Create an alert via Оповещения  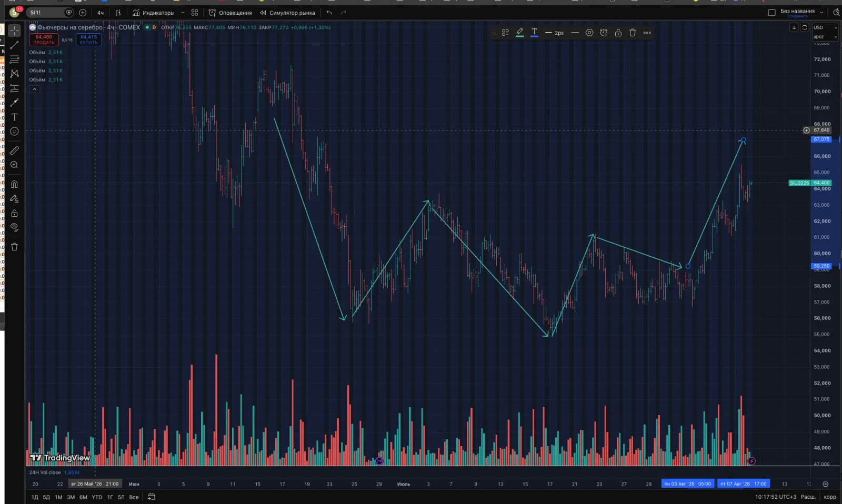(x=230, y=13)
